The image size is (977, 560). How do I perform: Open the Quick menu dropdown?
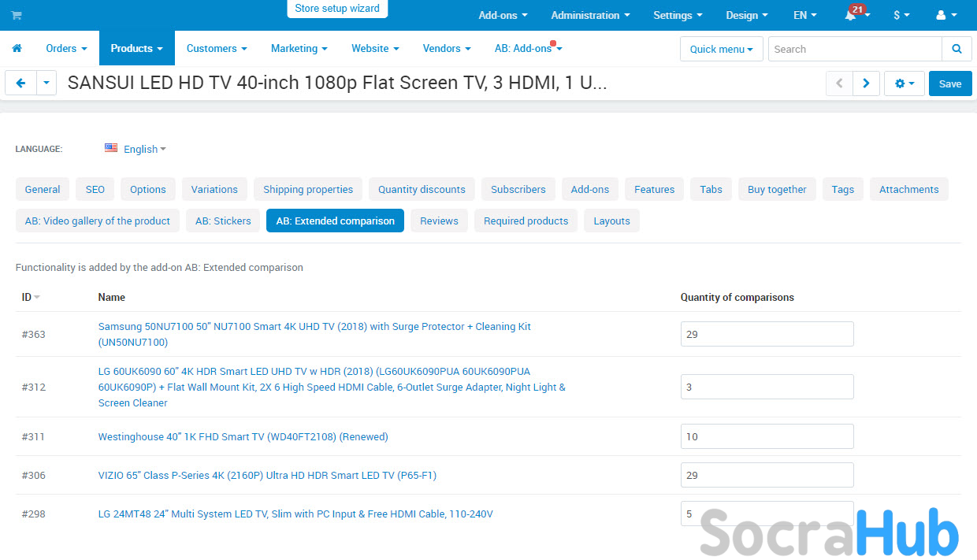click(722, 49)
